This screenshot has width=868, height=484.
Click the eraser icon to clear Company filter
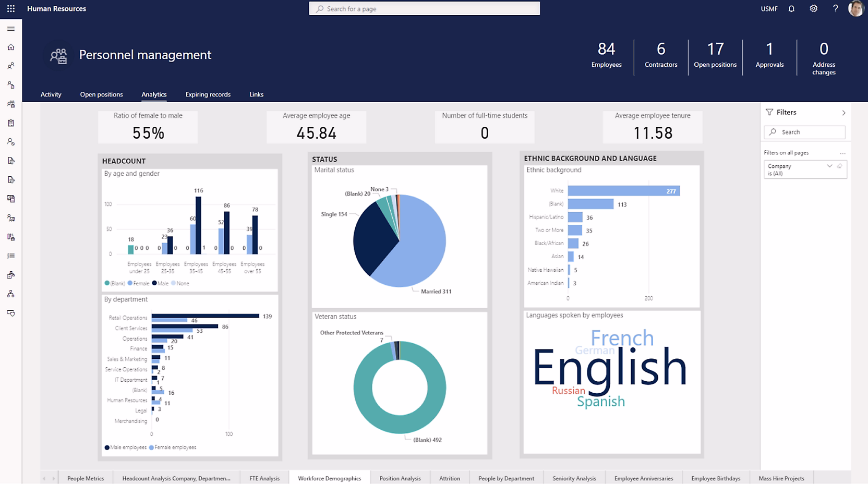(x=839, y=166)
